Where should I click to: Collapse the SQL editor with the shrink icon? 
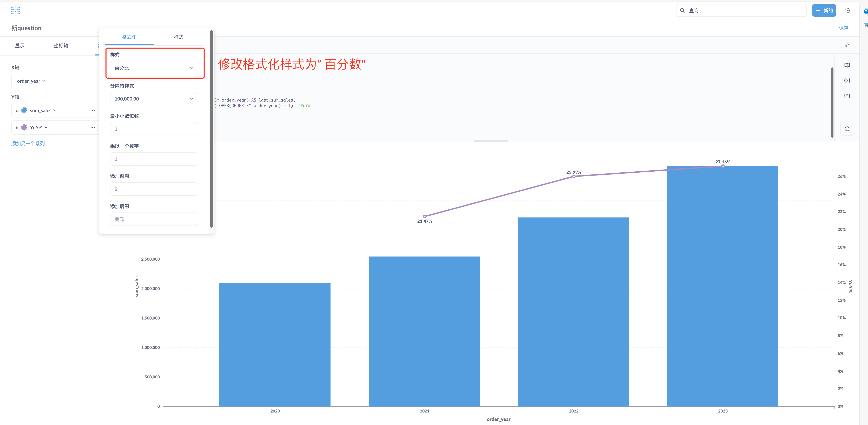point(847,45)
